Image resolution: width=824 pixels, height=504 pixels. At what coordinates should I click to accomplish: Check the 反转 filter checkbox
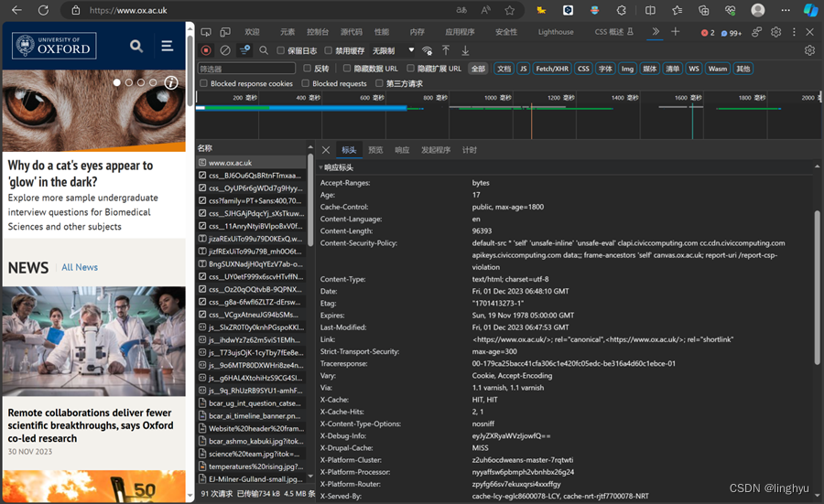308,69
